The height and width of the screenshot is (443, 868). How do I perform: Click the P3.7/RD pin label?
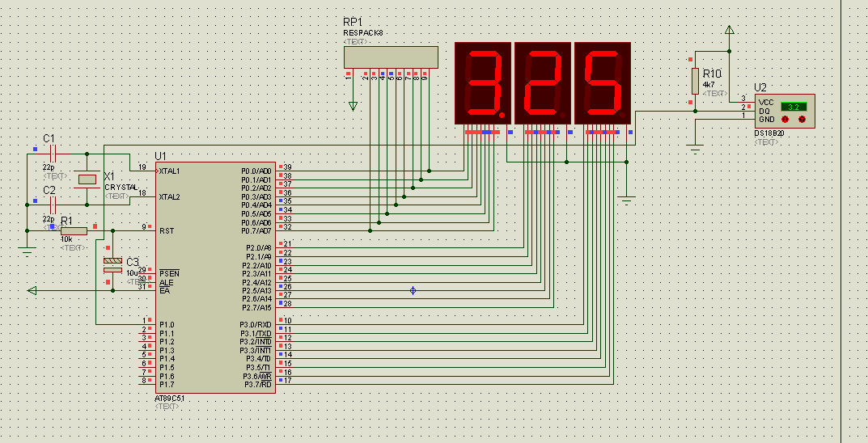tap(258, 384)
